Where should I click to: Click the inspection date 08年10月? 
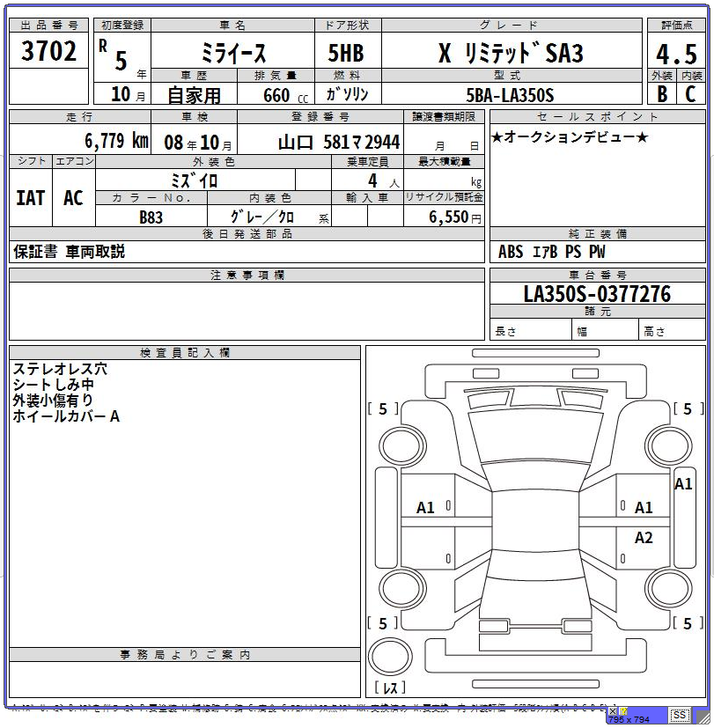click(198, 142)
